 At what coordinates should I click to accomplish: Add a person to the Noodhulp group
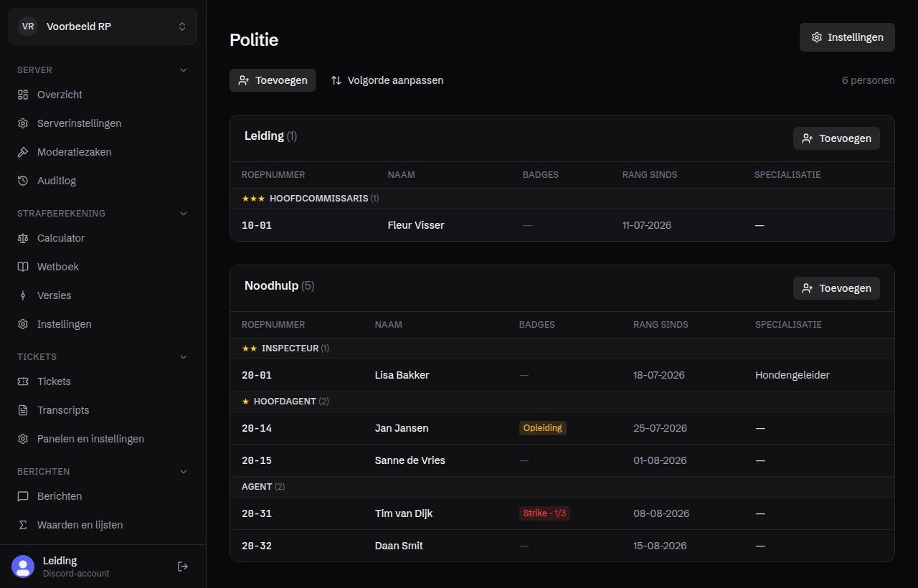[x=836, y=288]
